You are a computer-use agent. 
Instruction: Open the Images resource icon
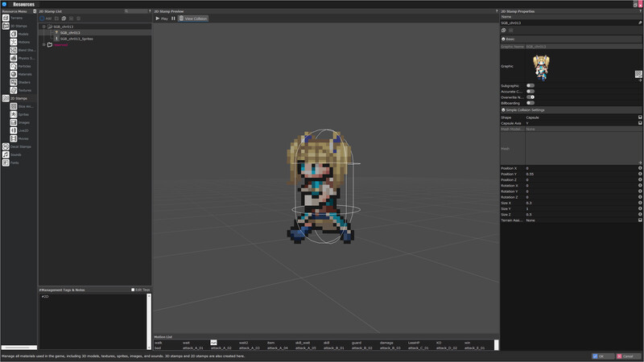[14, 122]
